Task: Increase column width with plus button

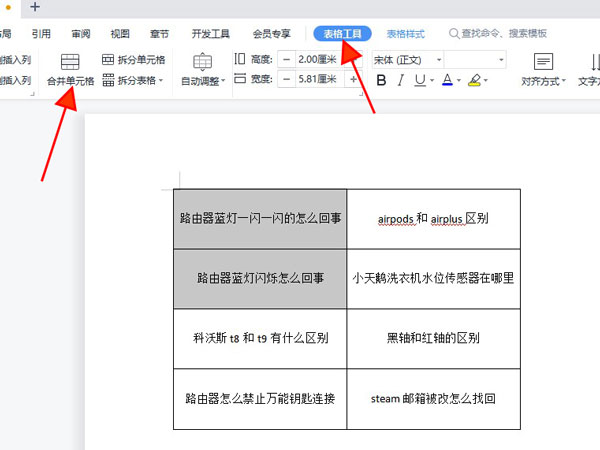Action: [x=352, y=79]
